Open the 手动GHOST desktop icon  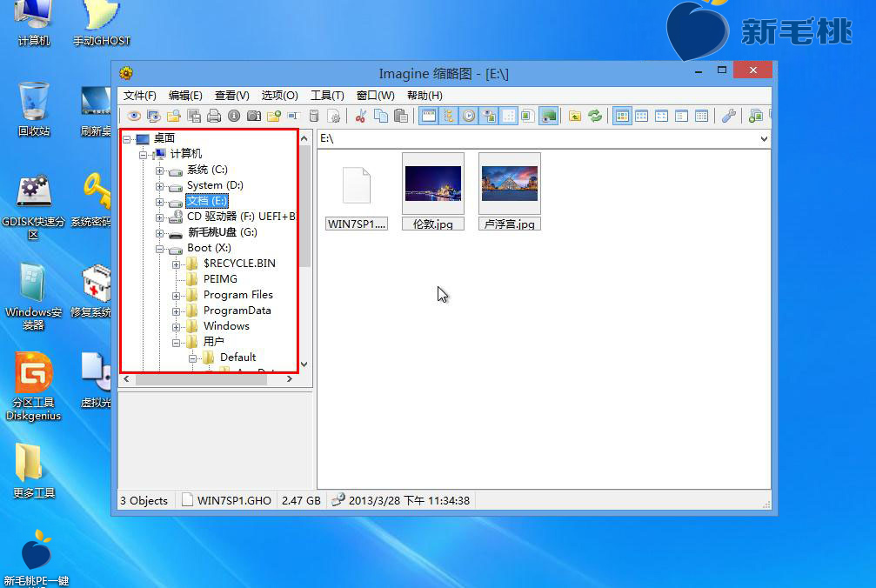(102, 23)
